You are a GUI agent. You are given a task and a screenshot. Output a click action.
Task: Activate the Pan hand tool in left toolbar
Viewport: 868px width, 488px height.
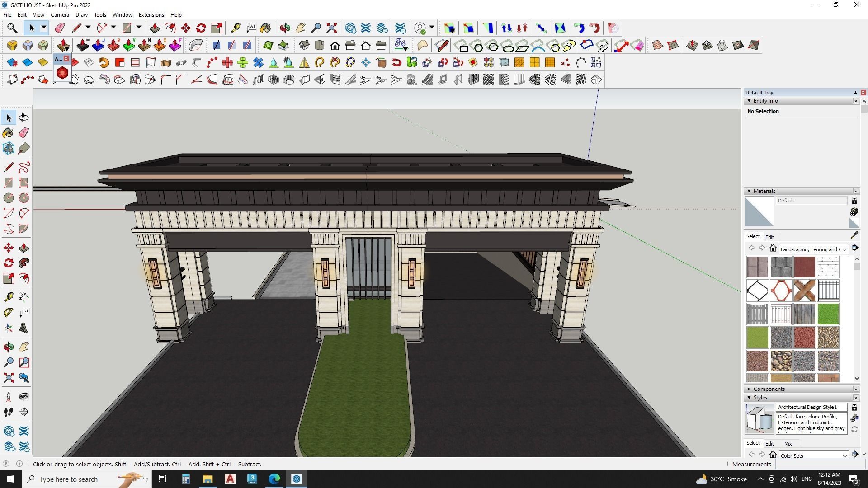click(x=24, y=347)
